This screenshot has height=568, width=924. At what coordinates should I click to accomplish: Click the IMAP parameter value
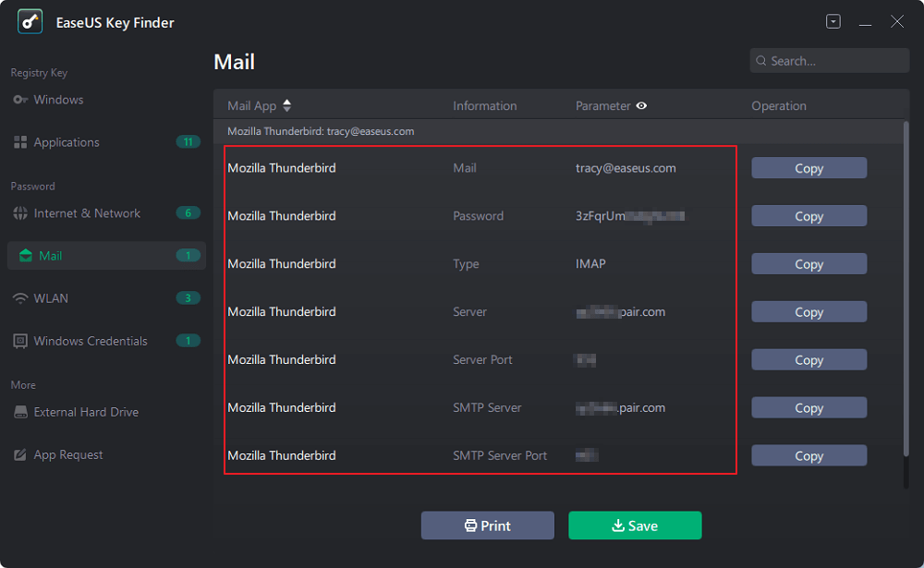click(x=590, y=264)
